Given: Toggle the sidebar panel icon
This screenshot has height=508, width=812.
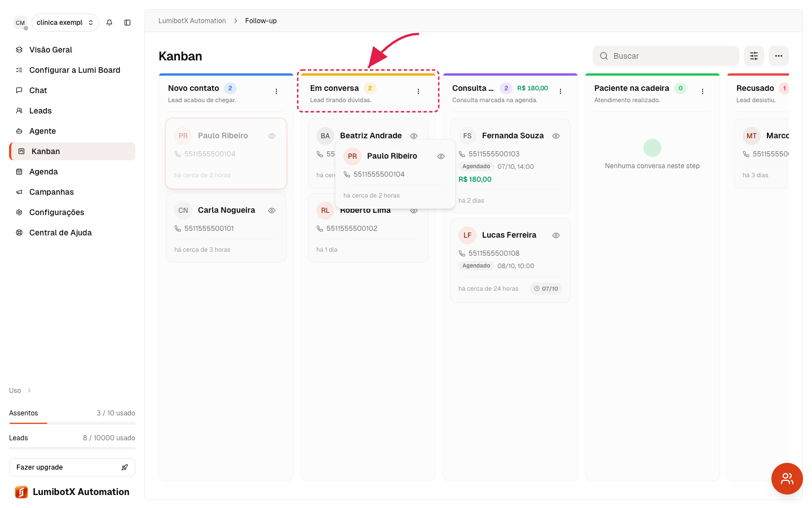Looking at the screenshot, I should pos(127,23).
